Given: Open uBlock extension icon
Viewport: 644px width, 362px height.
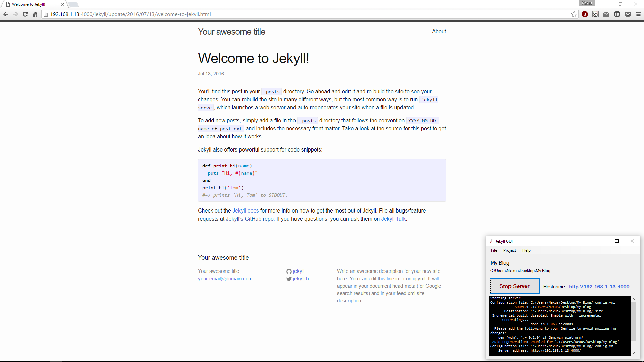Looking at the screenshot, I should [x=585, y=14].
